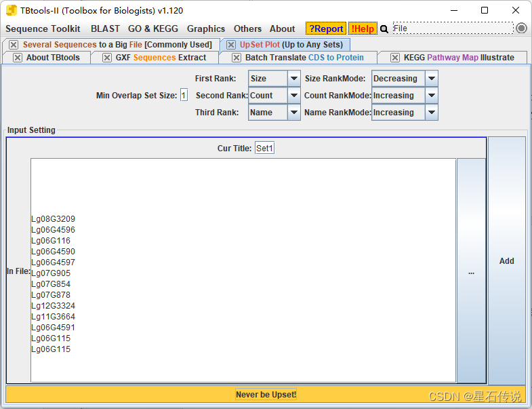Click the TBtools app icon in the title bar
Screen dimensions: 532x409
12,10
